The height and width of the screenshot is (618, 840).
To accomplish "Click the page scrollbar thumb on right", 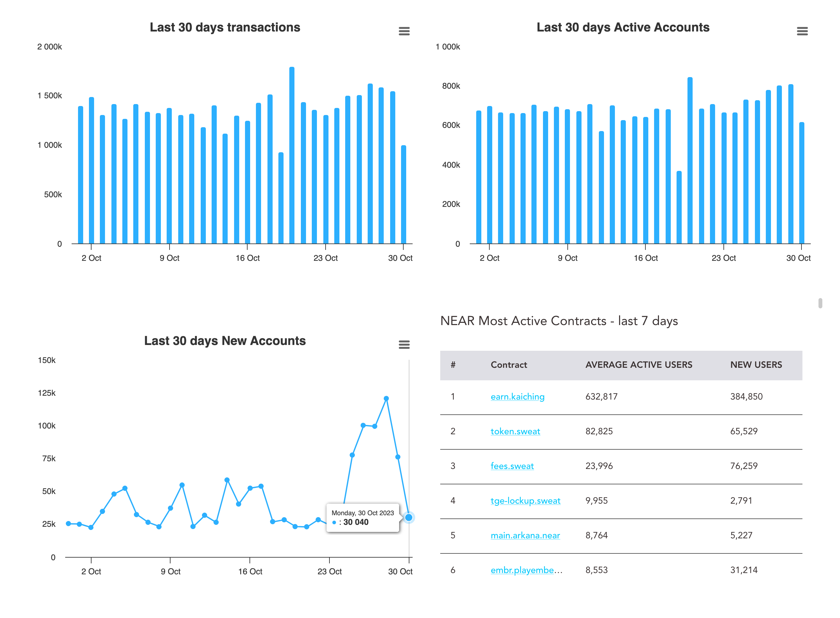I will click(820, 303).
